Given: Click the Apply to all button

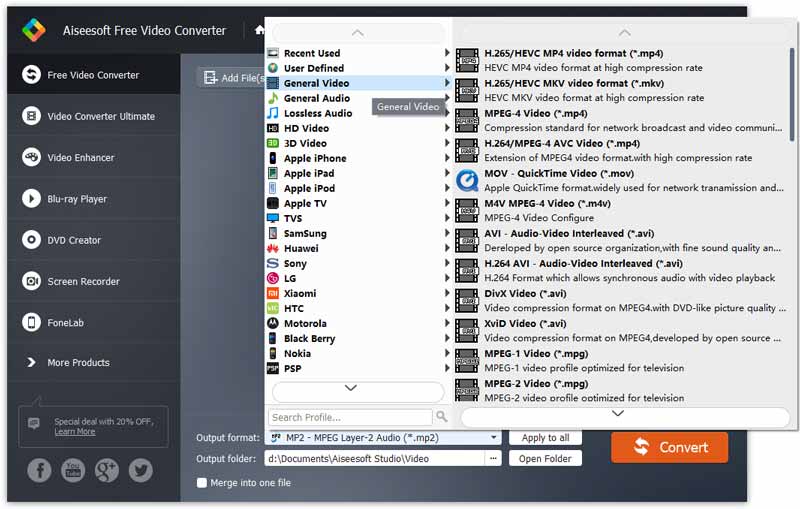Looking at the screenshot, I should click(x=545, y=438).
